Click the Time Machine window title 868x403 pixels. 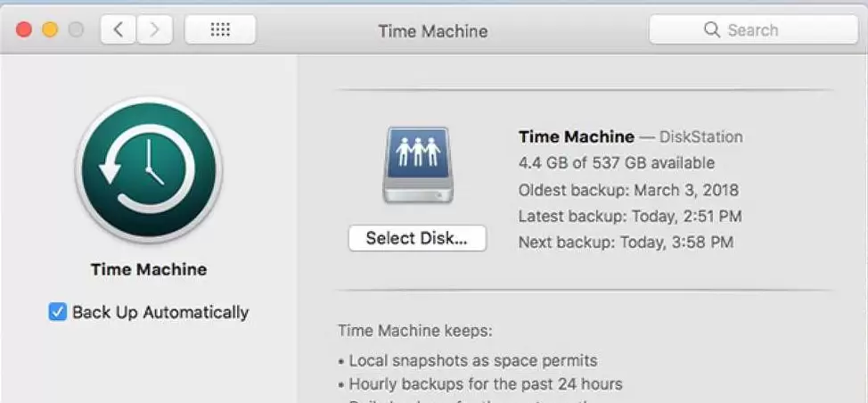coord(433,31)
